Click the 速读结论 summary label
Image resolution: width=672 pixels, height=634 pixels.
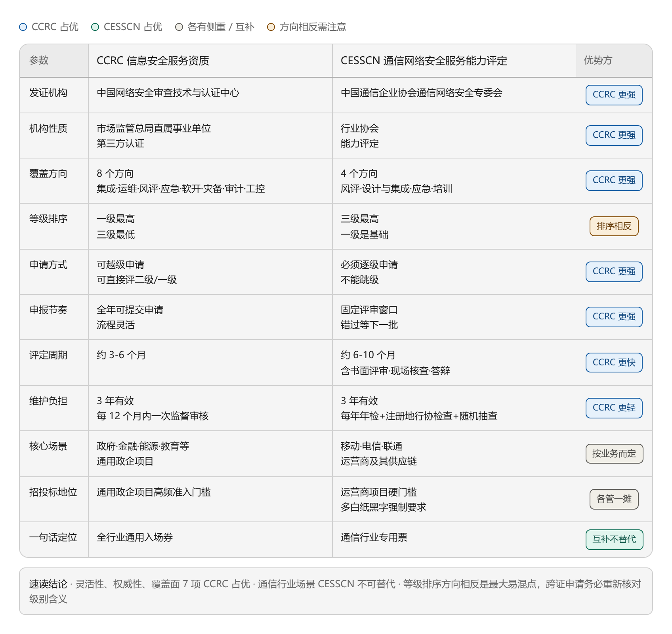pos(48,584)
